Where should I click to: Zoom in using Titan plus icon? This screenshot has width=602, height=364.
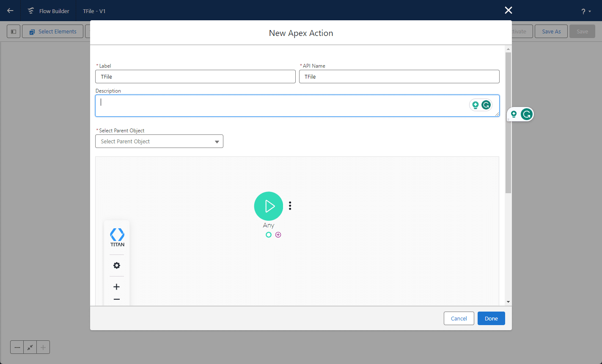(x=117, y=287)
